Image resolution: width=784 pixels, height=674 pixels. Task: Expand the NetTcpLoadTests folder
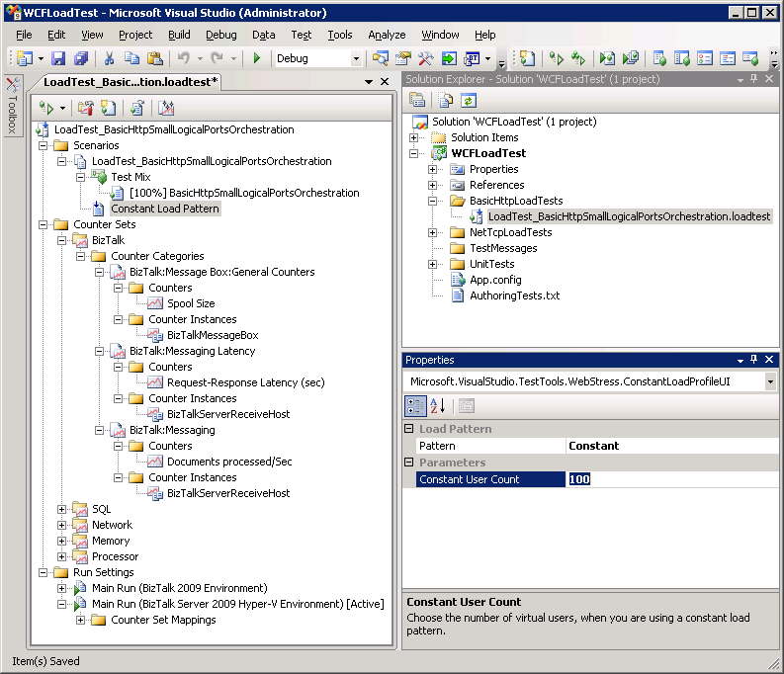pyautogui.click(x=432, y=232)
